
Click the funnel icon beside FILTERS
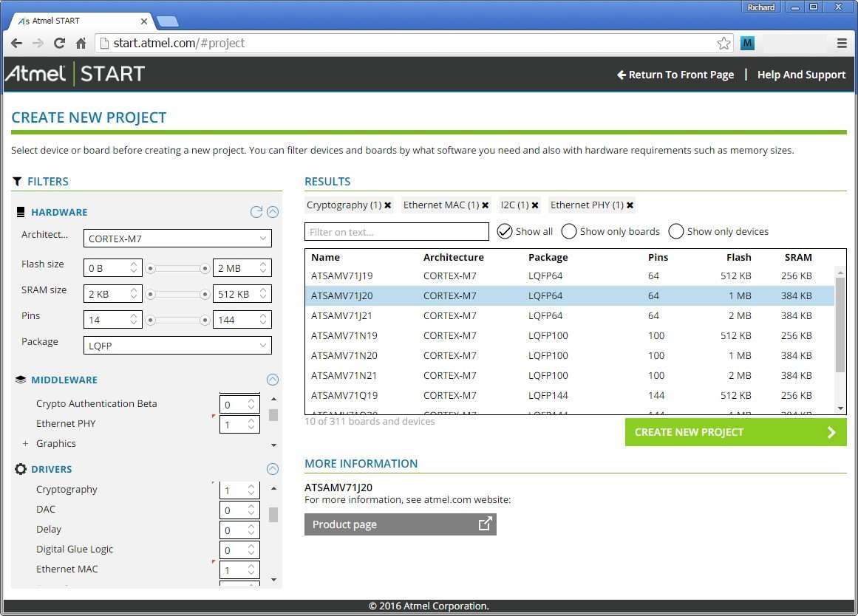pyautogui.click(x=18, y=182)
